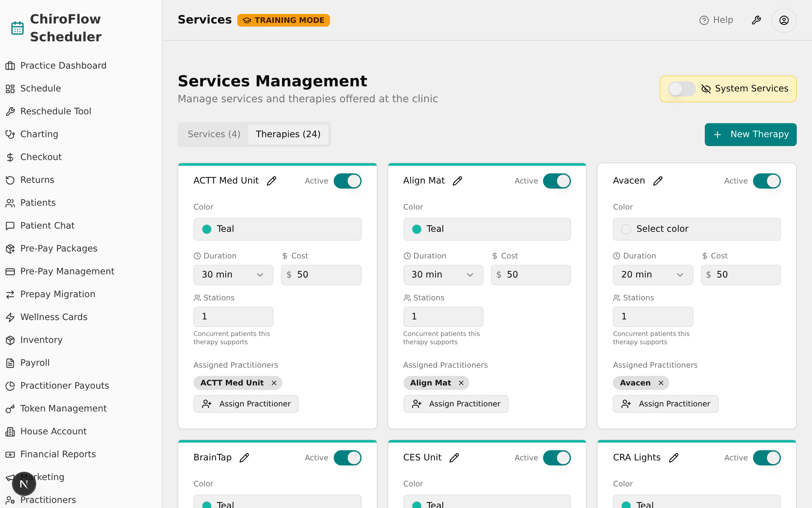The image size is (812, 508).
Task: Edit CRA Lights name pencil icon
Action: pyautogui.click(x=673, y=458)
